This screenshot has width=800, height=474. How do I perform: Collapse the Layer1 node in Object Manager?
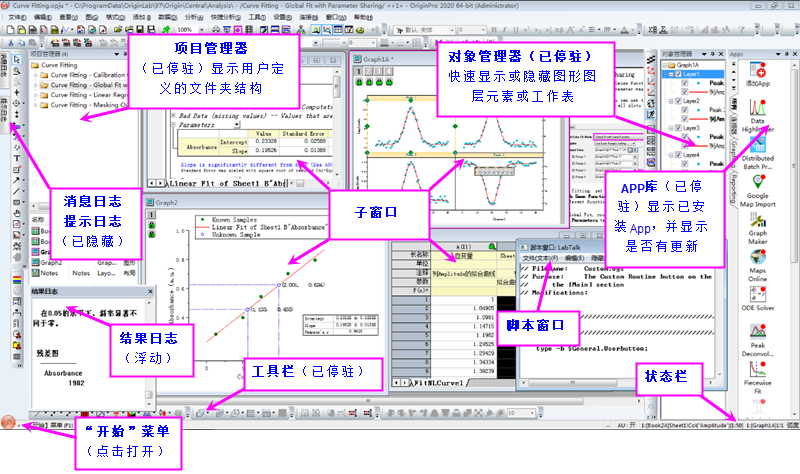tap(671, 74)
